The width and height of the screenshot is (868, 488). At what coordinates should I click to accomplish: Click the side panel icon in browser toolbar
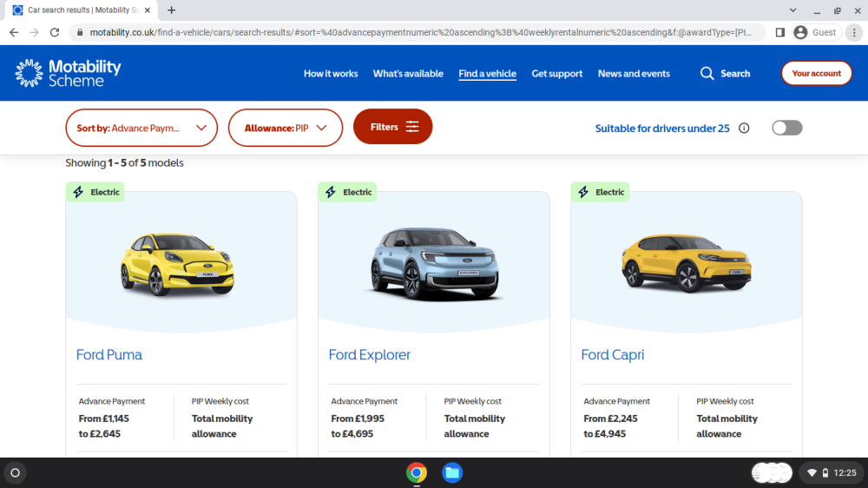coord(780,33)
